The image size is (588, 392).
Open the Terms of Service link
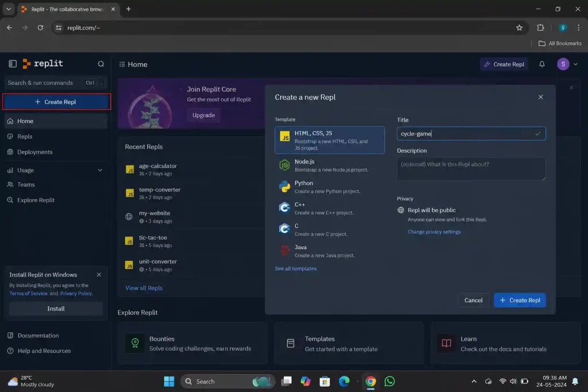tap(29, 293)
